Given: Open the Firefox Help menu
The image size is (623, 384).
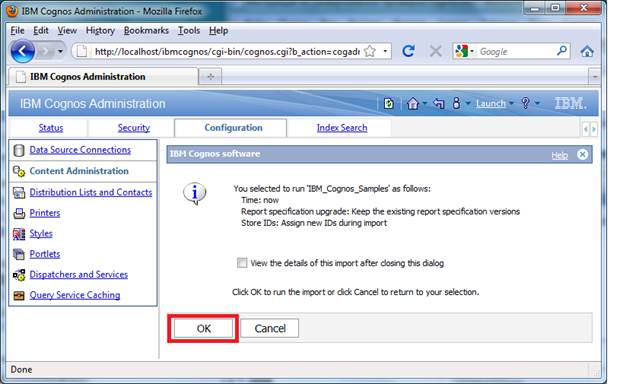Looking at the screenshot, I should pyautogui.click(x=219, y=31).
